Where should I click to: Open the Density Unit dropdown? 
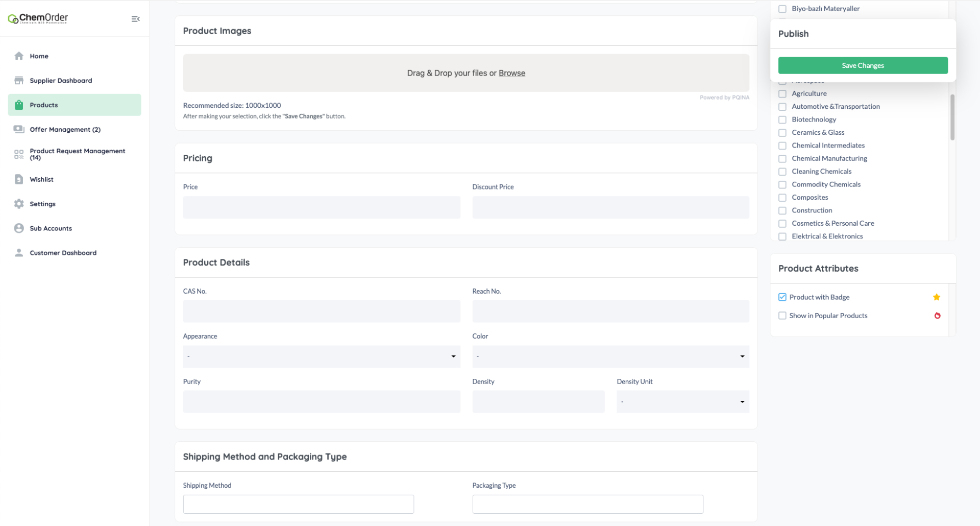tap(682, 402)
